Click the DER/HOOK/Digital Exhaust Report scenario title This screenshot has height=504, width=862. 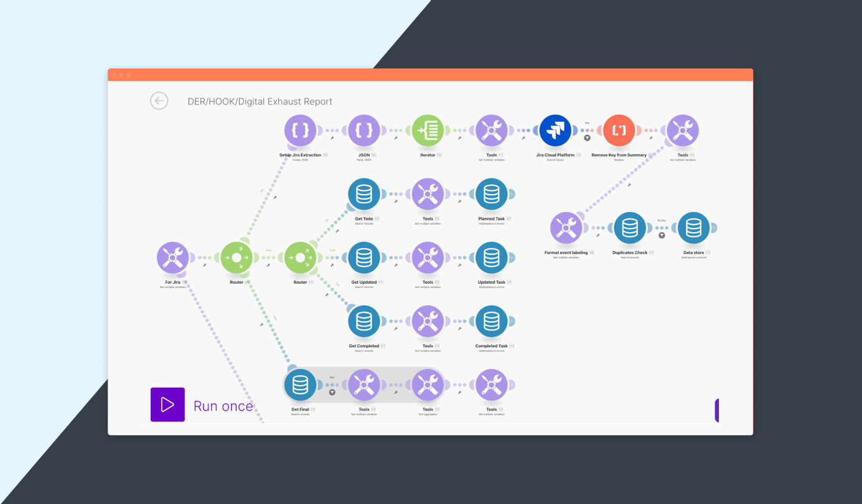point(260,101)
